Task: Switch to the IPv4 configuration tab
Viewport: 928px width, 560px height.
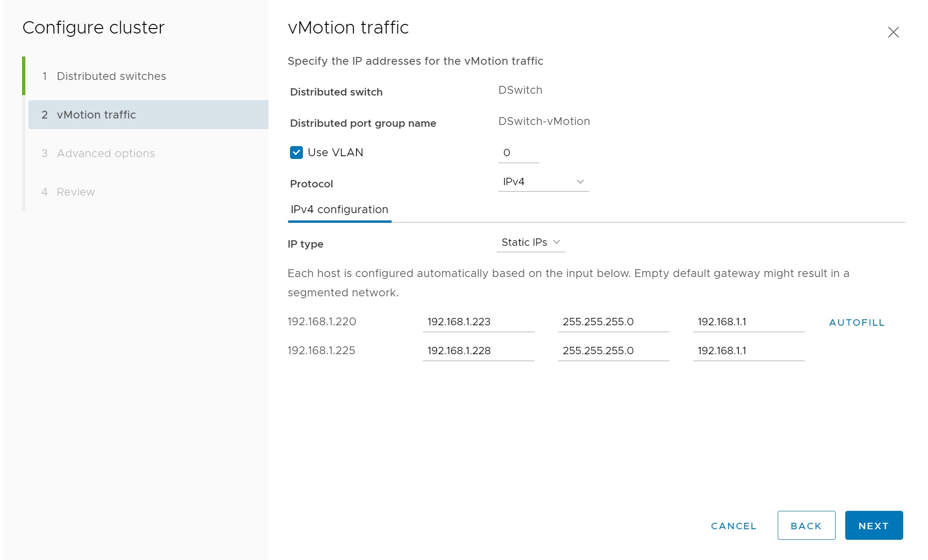Action: pos(339,210)
